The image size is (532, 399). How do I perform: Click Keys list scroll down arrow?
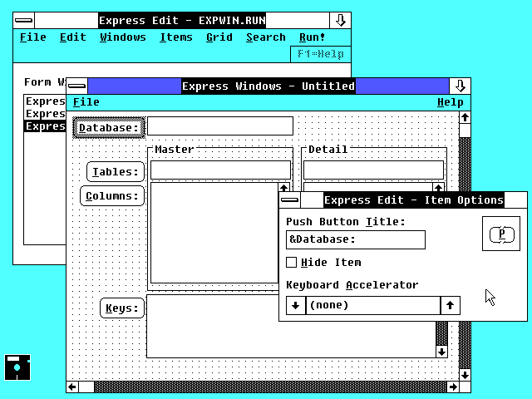(441, 352)
